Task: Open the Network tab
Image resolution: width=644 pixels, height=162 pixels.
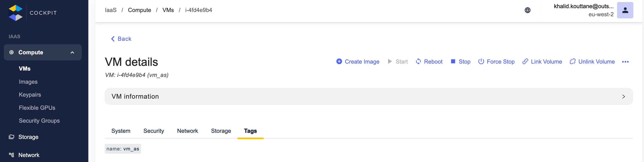Action: pyautogui.click(x=187, y=131)
